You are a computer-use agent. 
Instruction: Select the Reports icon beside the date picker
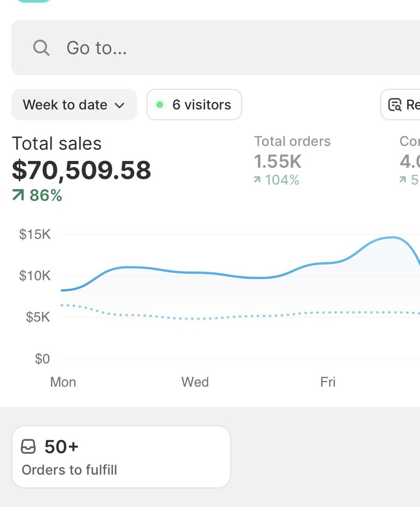coord(395,105)
